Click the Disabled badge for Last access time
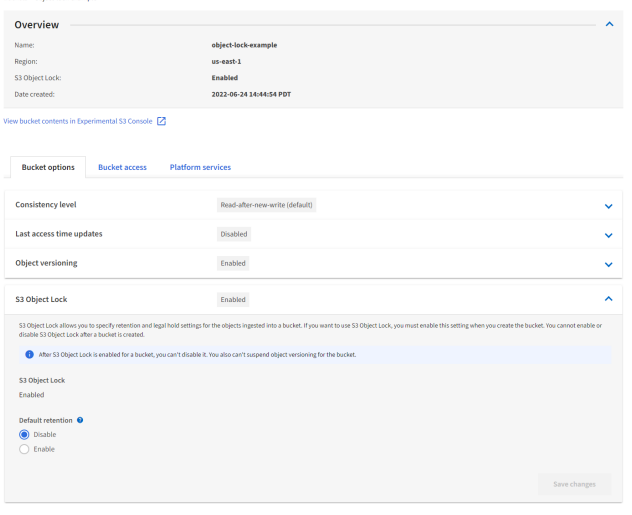 (233, 234)
